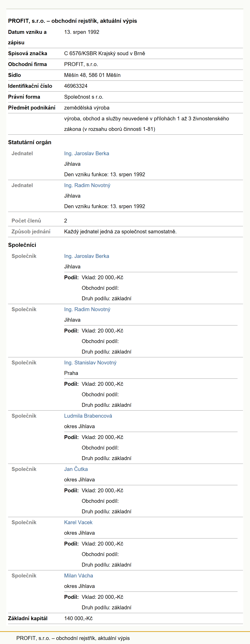Open Milan Vácha partner link
250x644 pixels.
79,576
